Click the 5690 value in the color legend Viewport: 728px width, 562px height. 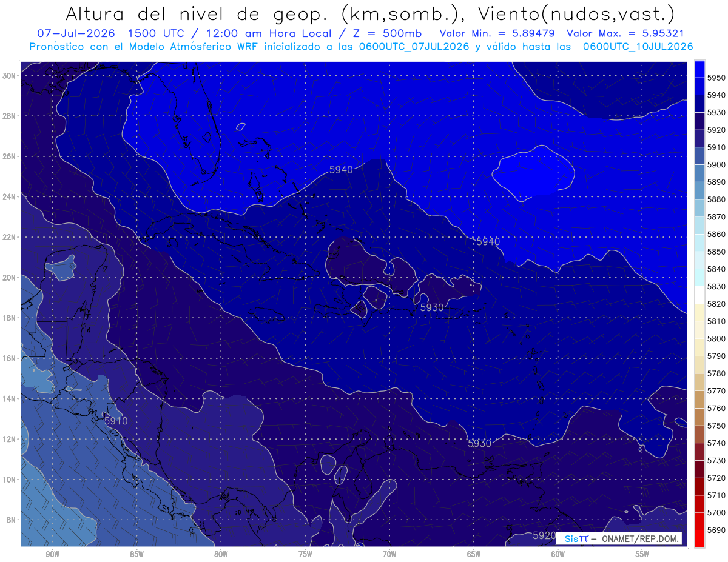(716, 530)
